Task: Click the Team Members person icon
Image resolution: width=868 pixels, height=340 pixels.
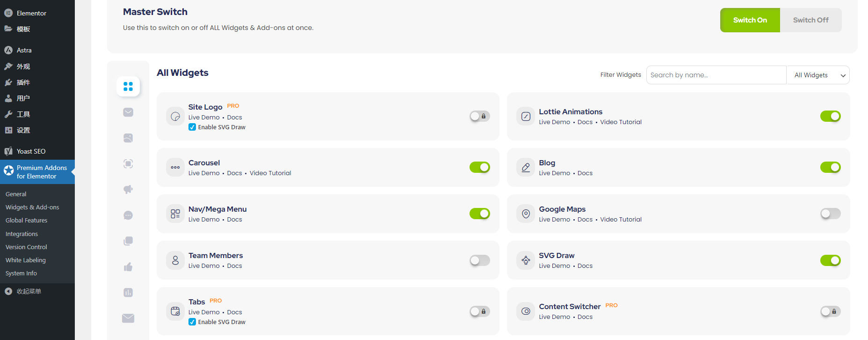Action: click(x=175, y=260)
